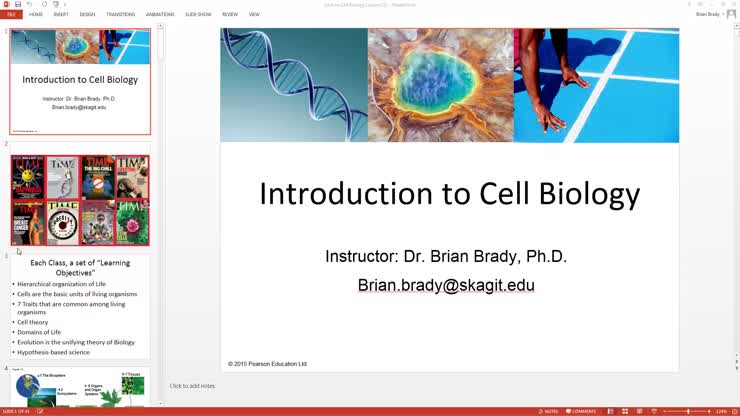This screenshot has width=740, height=416.
Task: Click Fit slide to current window icon
Action: [x=734, y=411]
